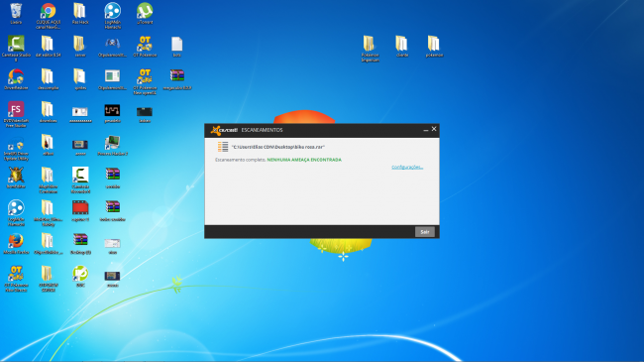
Task: Select the DriverRestore shortcut
Action: coord(16,79)
